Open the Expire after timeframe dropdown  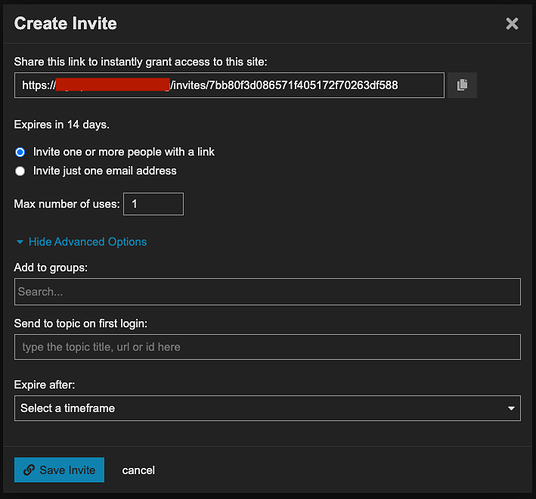[x=267, y=408]
